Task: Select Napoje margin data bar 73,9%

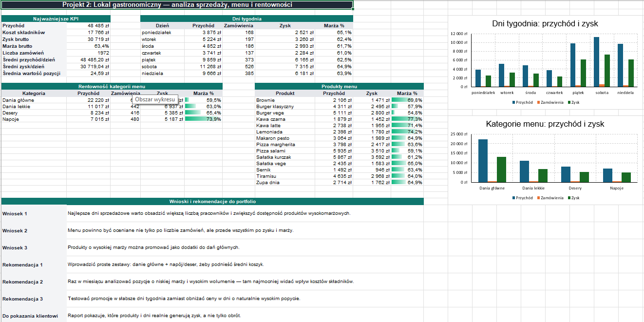Action: 204,119
